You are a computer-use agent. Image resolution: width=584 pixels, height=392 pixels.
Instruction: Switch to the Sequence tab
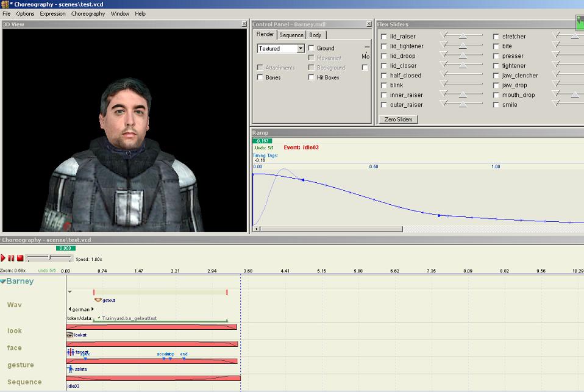coord(291,35)
